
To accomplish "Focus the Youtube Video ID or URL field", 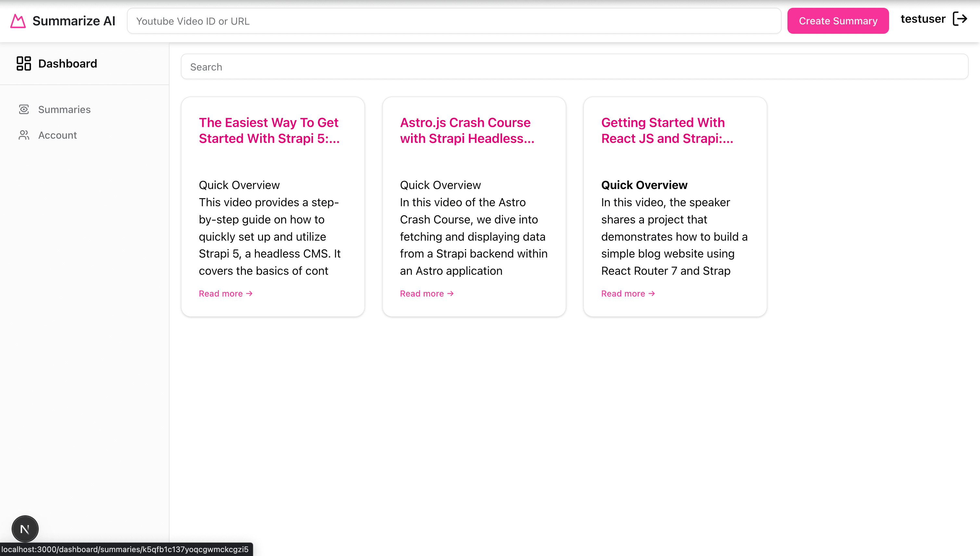I will pos(454,21).
